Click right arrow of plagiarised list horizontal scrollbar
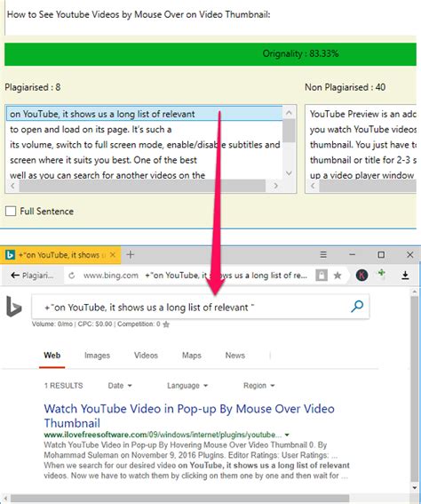 pos(275,186)
